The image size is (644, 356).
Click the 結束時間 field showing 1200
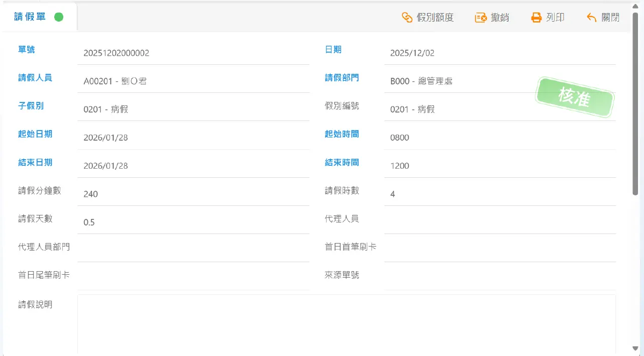pos(499,166)
